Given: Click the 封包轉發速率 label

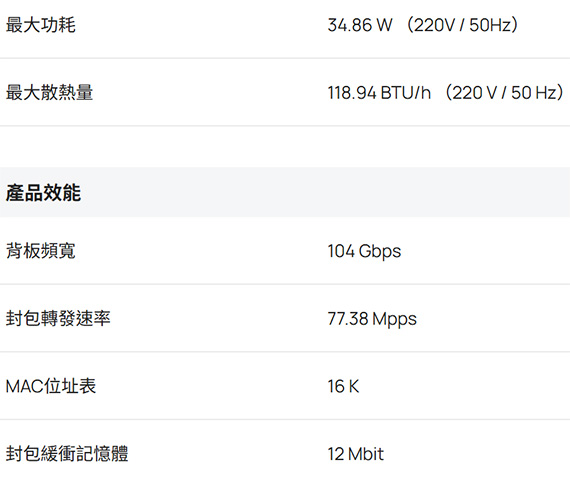Looking at the screenshot, I should (58, 318).
